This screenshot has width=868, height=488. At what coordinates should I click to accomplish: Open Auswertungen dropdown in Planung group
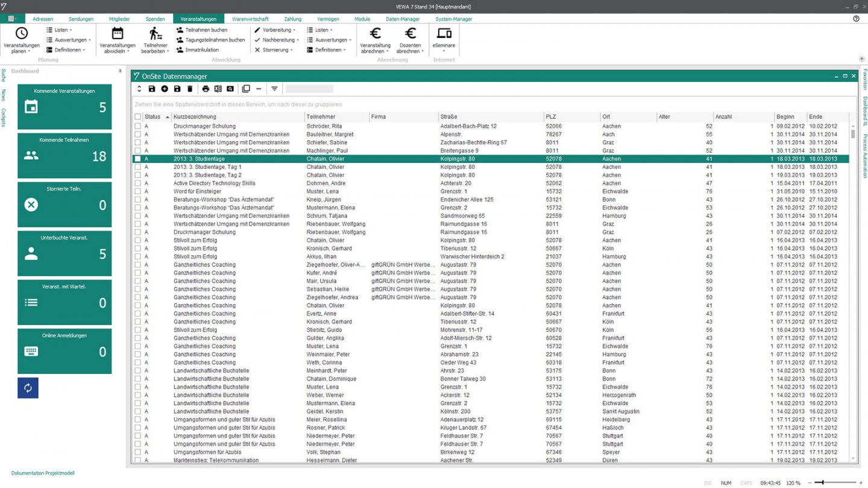click(x=68, y=40)
